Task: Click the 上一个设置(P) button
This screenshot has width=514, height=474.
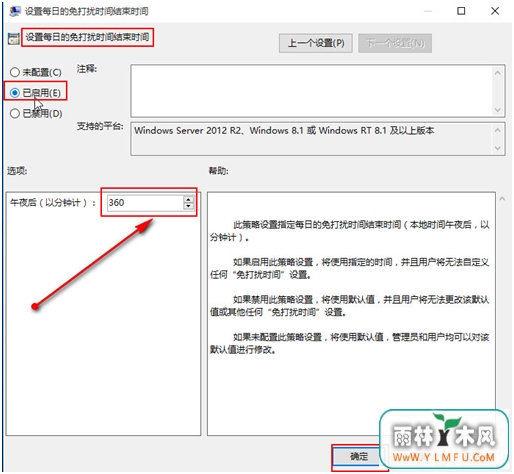Action: 316,43
